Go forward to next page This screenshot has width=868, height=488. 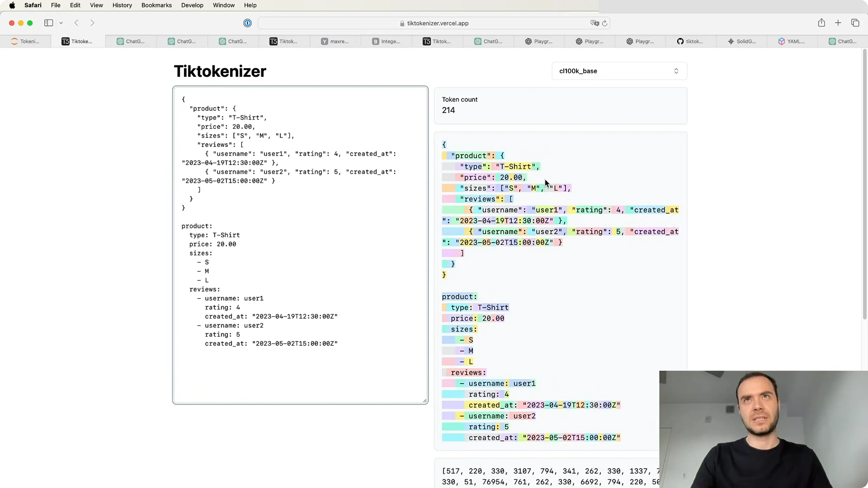[92, 23]
